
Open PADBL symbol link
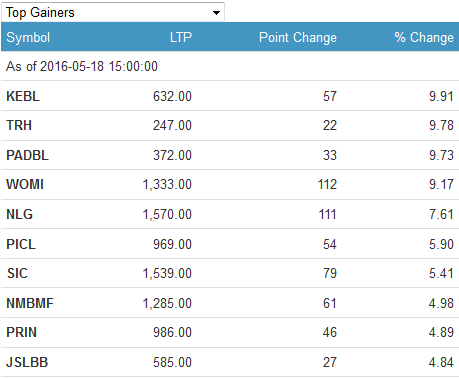coord(28,155)
